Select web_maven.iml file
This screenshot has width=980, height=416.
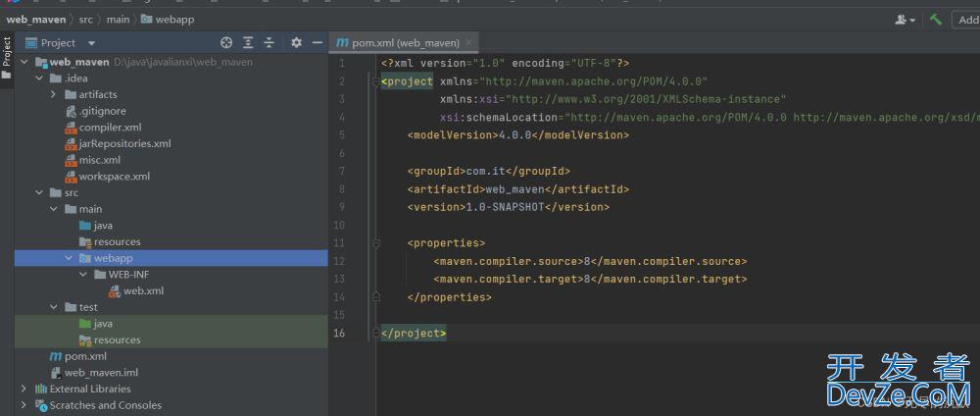pyautogui.click(x=94, y=372)
